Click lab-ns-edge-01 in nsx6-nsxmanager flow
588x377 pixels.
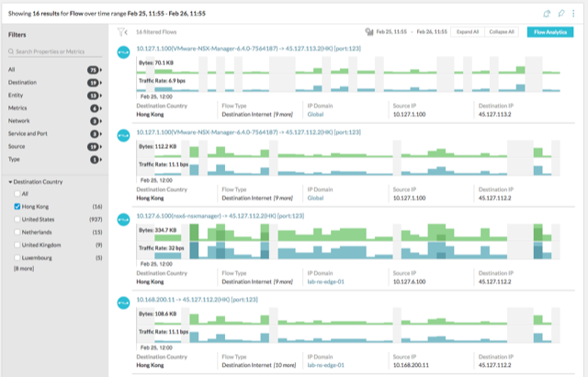pos(325,281)
